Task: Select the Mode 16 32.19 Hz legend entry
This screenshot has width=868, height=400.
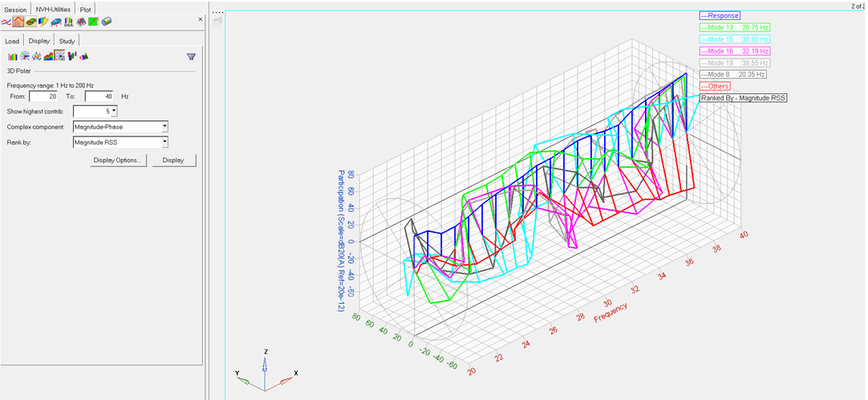Action: 736,51
